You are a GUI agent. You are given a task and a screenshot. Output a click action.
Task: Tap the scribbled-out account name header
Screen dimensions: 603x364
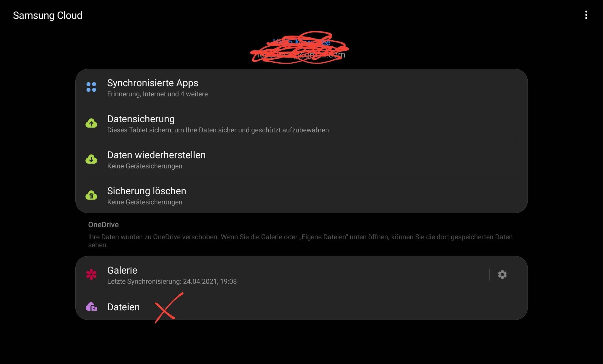[x=301, y=42]
